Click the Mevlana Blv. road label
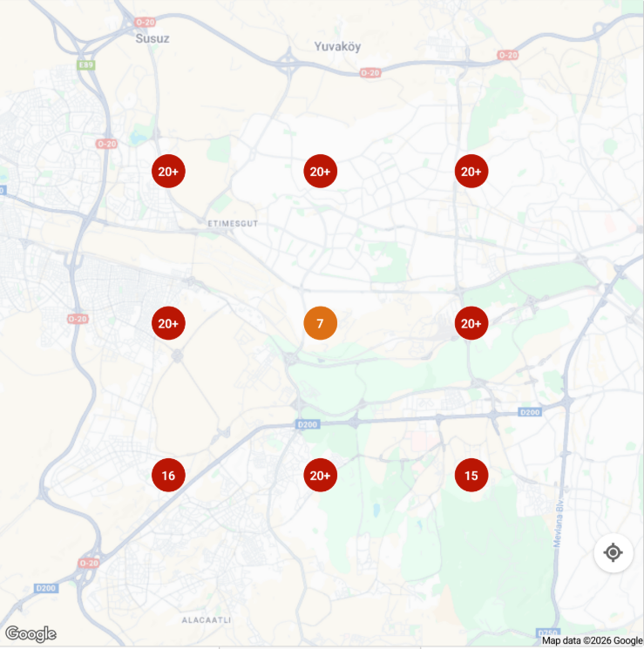The width and height of the screenshot is (644, 649). pos(559,524)
